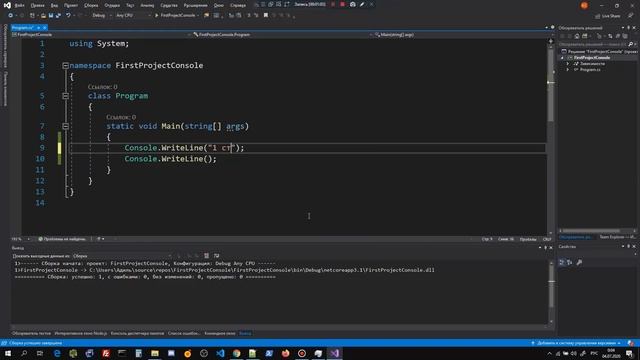
Task: Open the FirstProjectConsole project navigation dropdown
Action: click(101, 35)
